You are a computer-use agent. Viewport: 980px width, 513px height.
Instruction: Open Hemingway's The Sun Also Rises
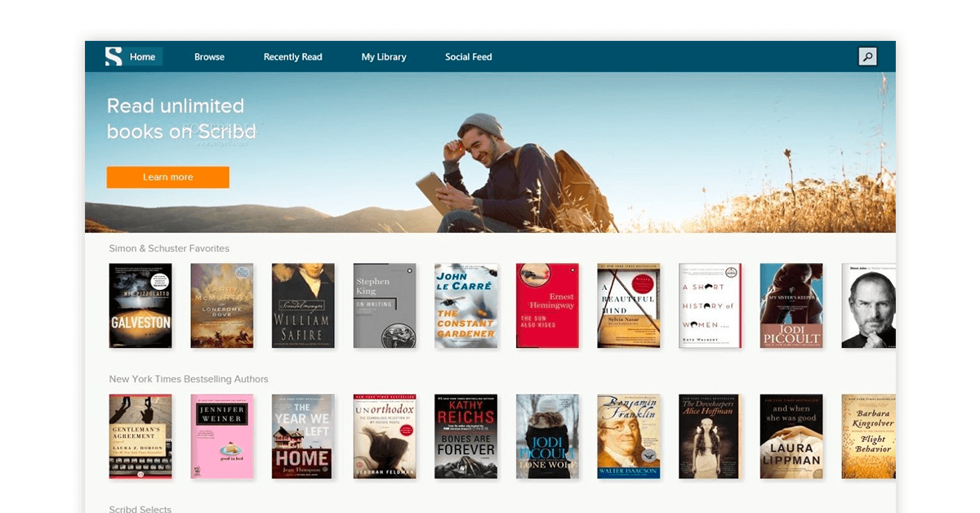pos(547,306)
